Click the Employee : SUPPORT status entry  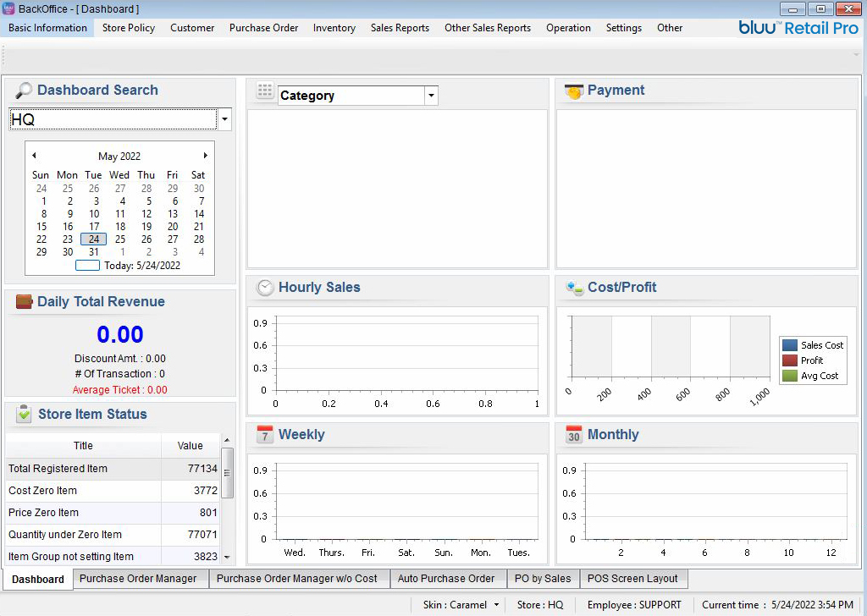[634, 605]
